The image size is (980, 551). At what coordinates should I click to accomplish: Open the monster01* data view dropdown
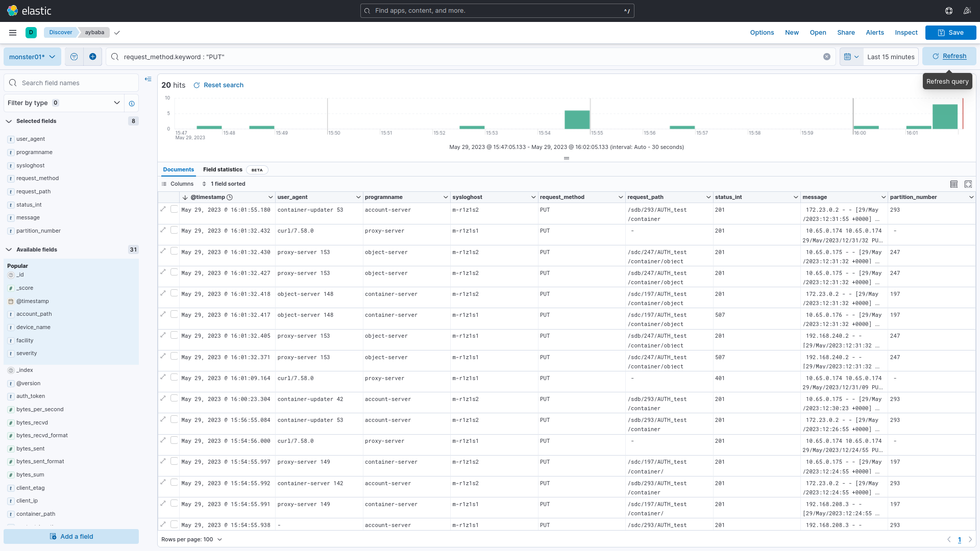[32, 57]
